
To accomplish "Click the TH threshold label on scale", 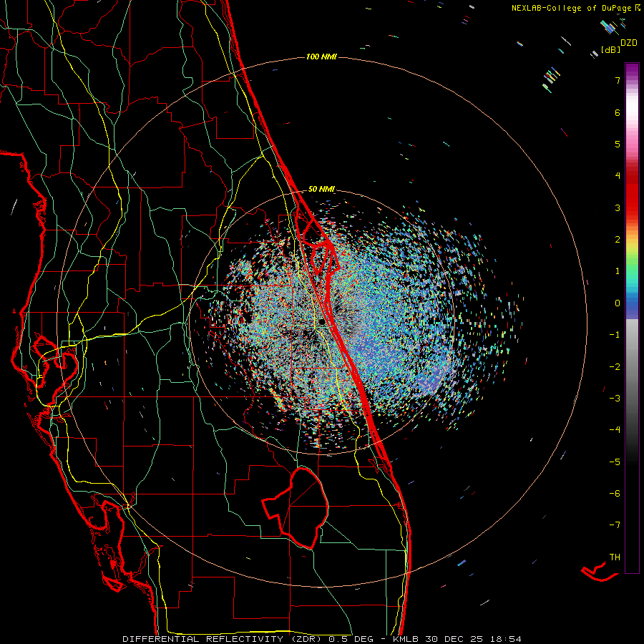I will 615,557.
